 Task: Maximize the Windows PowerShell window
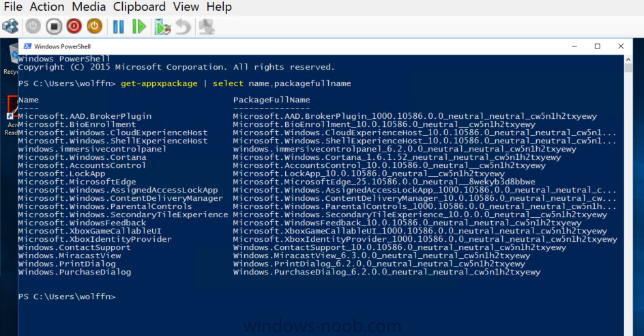pyautogui.click(x=598, y=46)
